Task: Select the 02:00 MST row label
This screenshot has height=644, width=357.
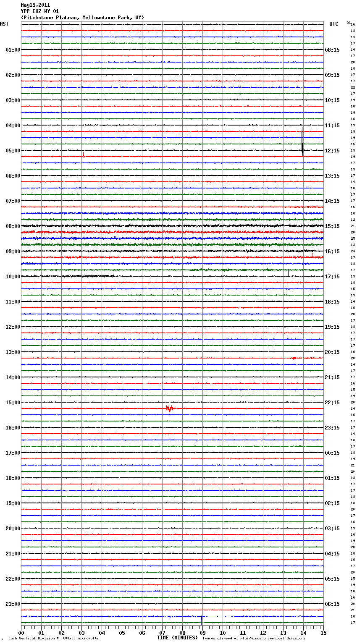Action: tap(13, 75)
